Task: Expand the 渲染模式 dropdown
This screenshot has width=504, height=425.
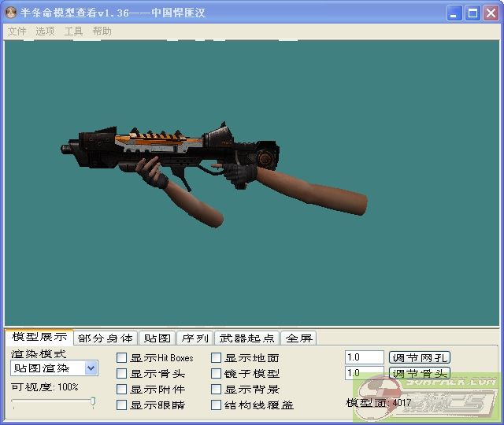Action: 91,368
